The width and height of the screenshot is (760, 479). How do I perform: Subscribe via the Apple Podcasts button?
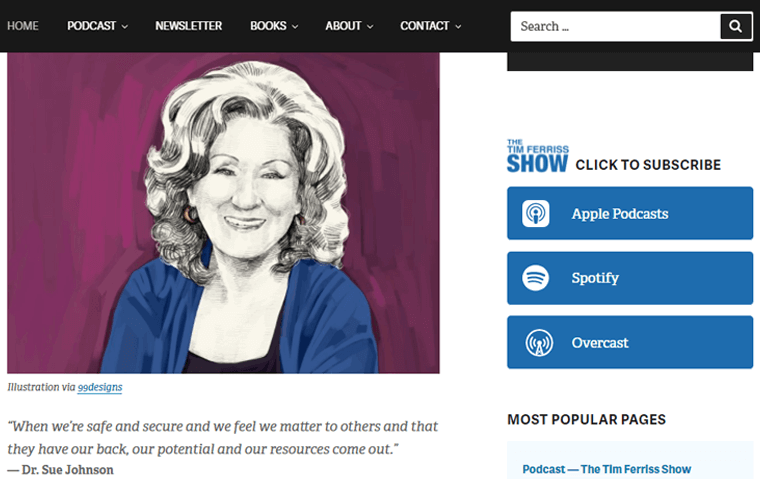(630, 213)
